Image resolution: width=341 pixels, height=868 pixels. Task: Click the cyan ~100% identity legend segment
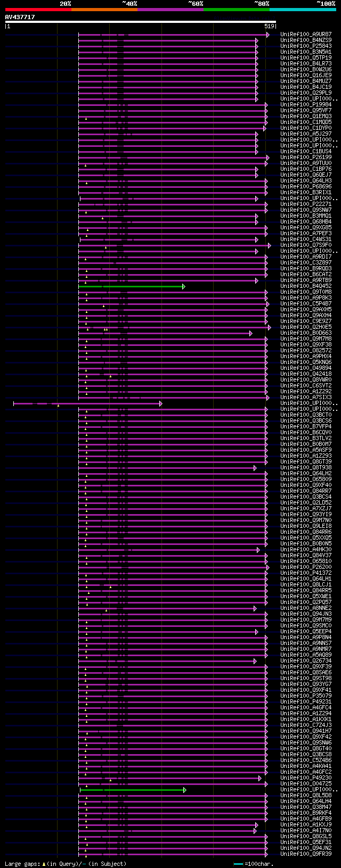point(303,10)
